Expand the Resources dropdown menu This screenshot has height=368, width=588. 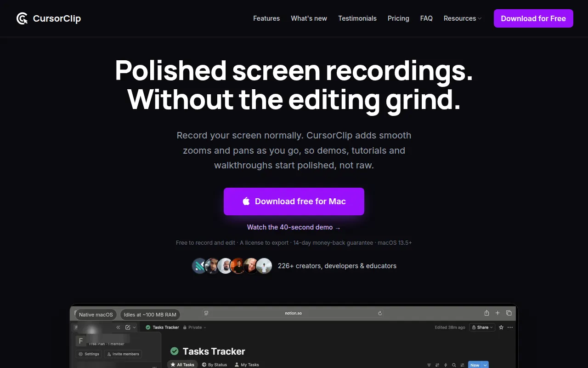pos(463,18)
